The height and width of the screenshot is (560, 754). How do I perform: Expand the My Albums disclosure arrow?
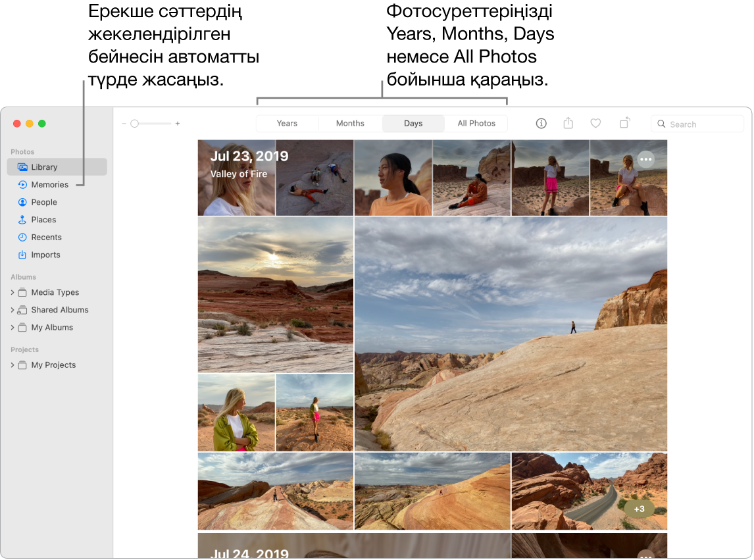[13, 328]
